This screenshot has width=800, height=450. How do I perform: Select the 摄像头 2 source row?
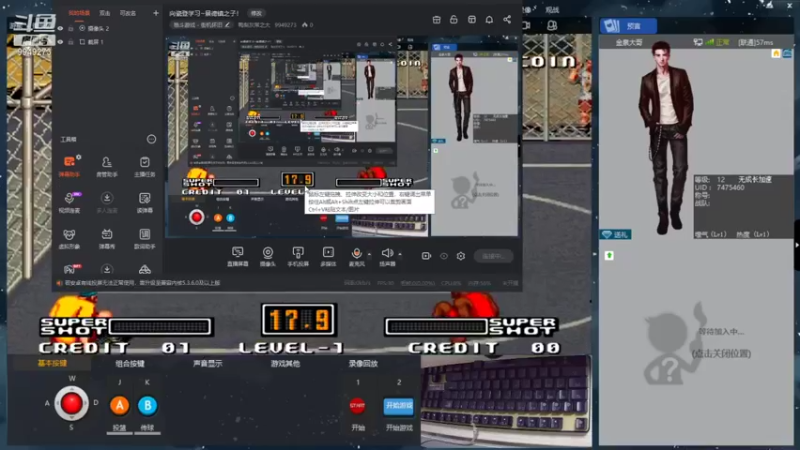pos(108,29)
